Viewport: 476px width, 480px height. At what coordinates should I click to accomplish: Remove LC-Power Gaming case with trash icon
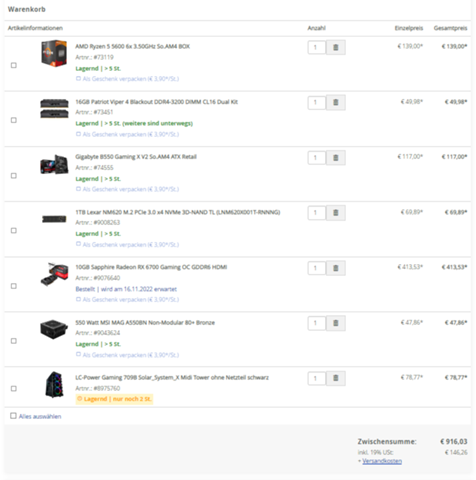(335, 378)
